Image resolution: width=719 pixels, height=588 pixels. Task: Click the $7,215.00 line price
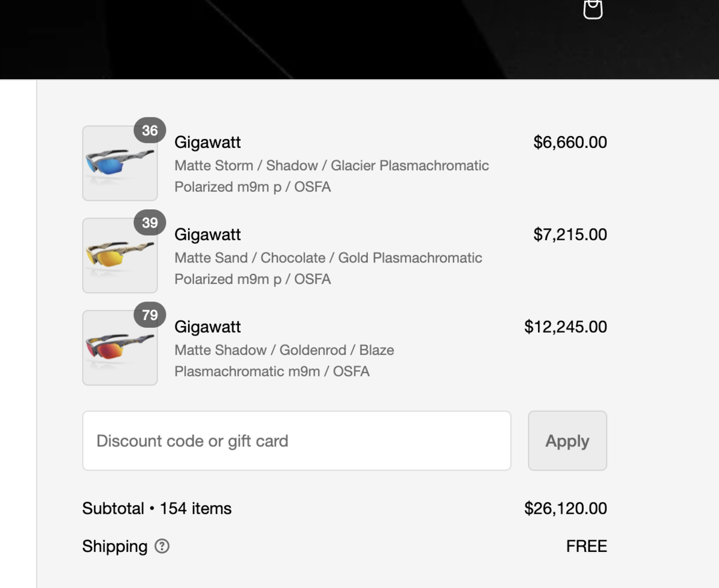[570, 235]
